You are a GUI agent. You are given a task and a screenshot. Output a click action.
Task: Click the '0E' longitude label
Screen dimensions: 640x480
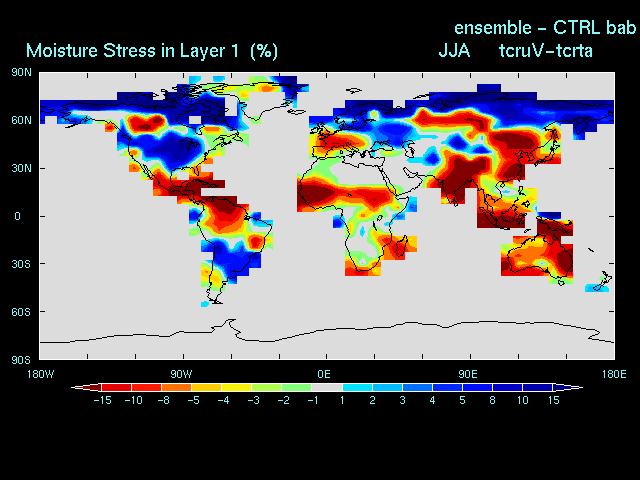click(x=324, y=374)
